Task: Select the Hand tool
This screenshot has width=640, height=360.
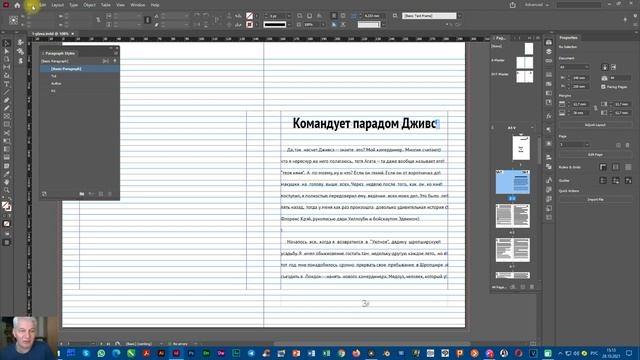Action: pyautogui.click(x=7, y=182)
